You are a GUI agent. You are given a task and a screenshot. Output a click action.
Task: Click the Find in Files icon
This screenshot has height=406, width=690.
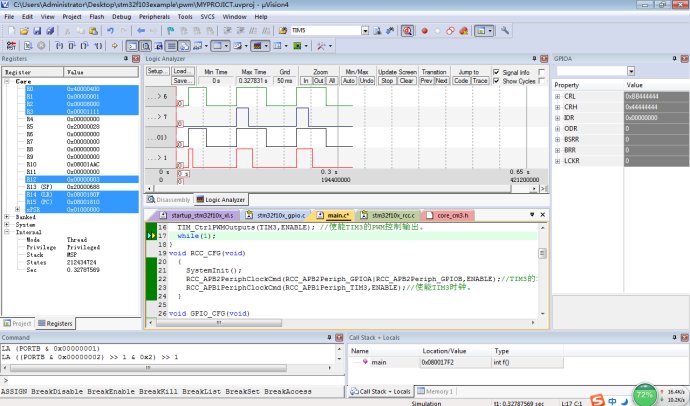point(285,31)
